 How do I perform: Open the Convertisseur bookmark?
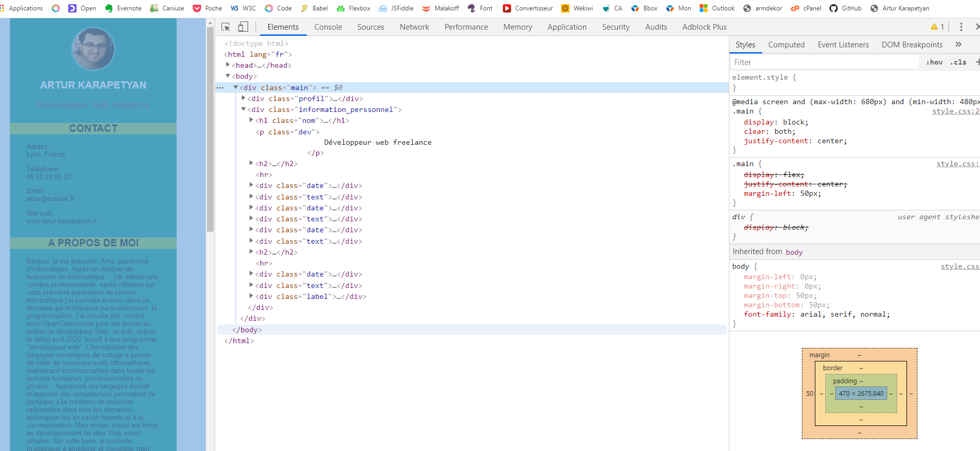(x=528, y=8)
